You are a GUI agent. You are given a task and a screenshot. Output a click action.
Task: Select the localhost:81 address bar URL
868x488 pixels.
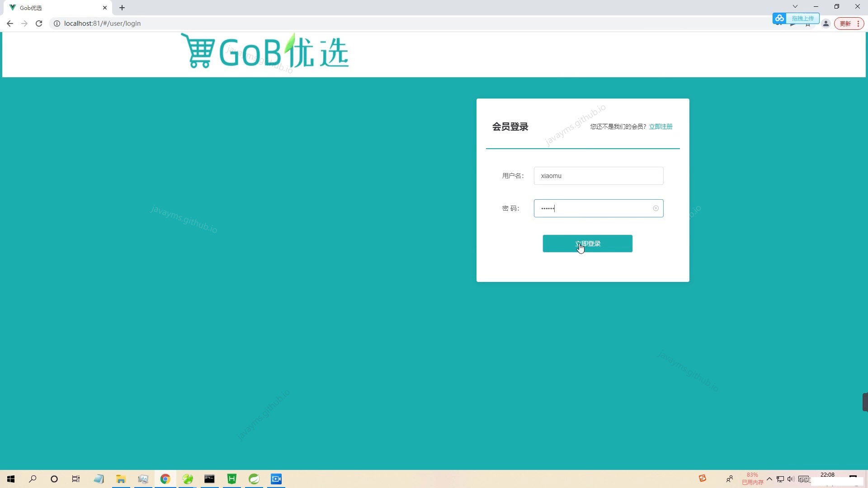coord(102,23)
